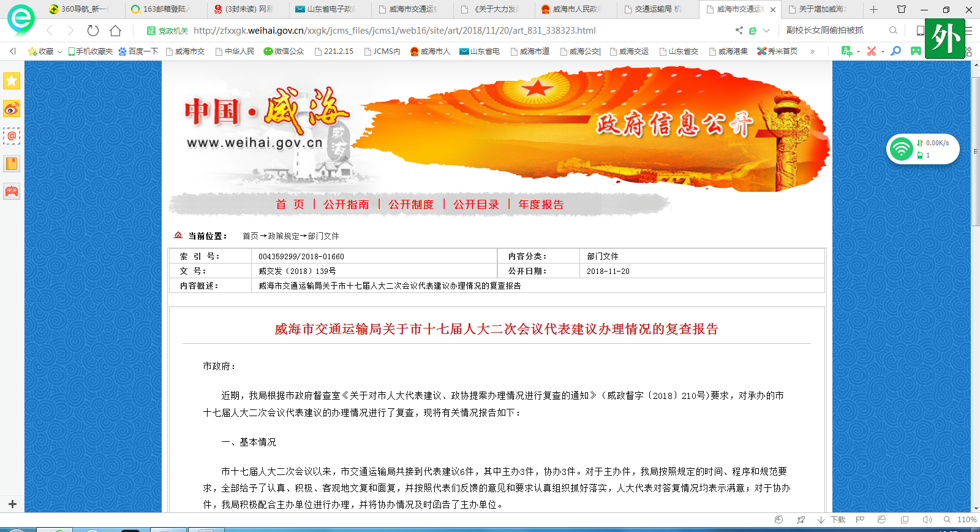
Task: Click the scissors screenshot tool icon
Action: point(871,51)
